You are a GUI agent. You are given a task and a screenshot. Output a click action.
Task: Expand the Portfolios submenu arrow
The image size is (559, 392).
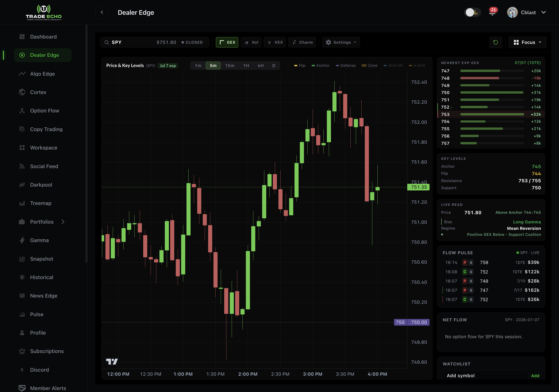(x=63, y=222)
